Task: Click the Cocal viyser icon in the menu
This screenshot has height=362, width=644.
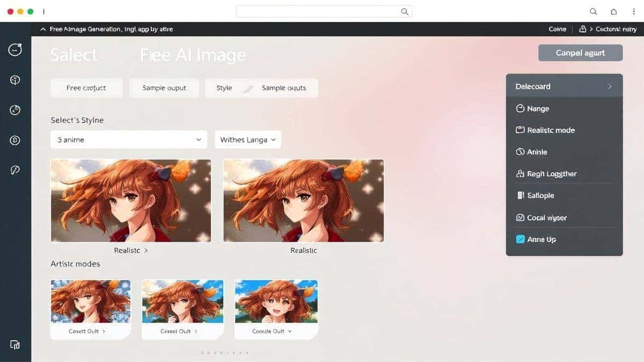Action: click(x=519, y=218)
